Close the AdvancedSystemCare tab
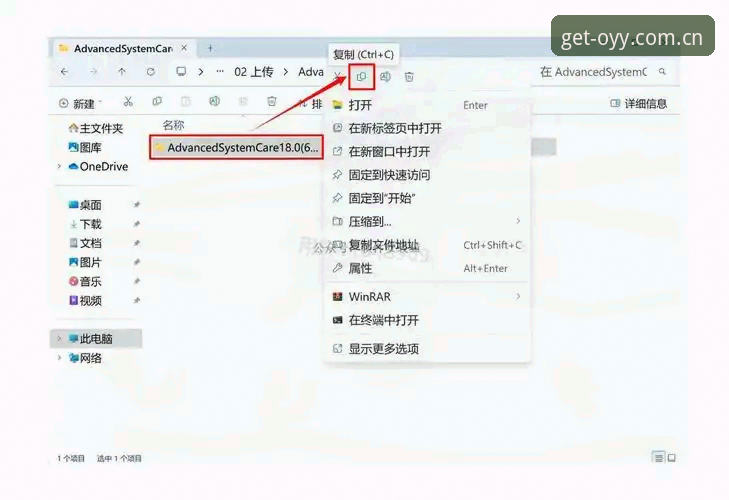Image resolution: width=729 pixels, height=500 pixels. [184, 48]
